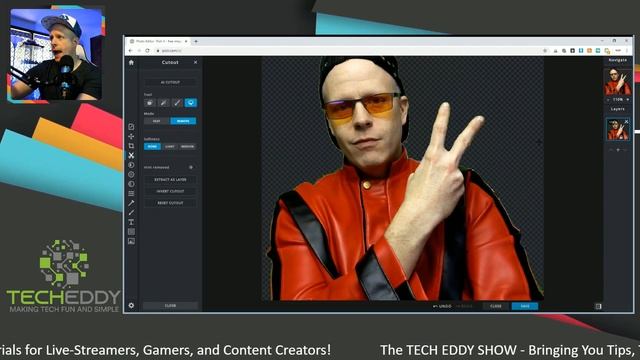Image resolution: width=640 pixels, height=360 pixels.
Task: Select the magic wand cutout tool
Action: [x=163, y=103]
